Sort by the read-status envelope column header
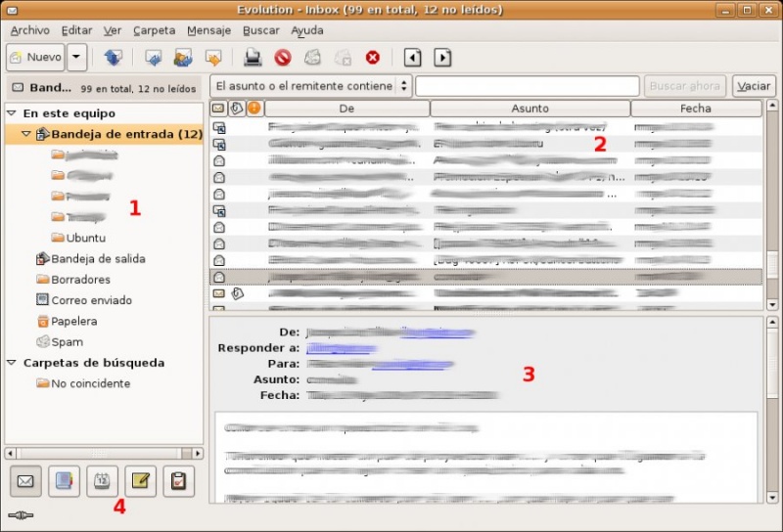The width and height of the screenshot is (783, 532). click(218, 109)
